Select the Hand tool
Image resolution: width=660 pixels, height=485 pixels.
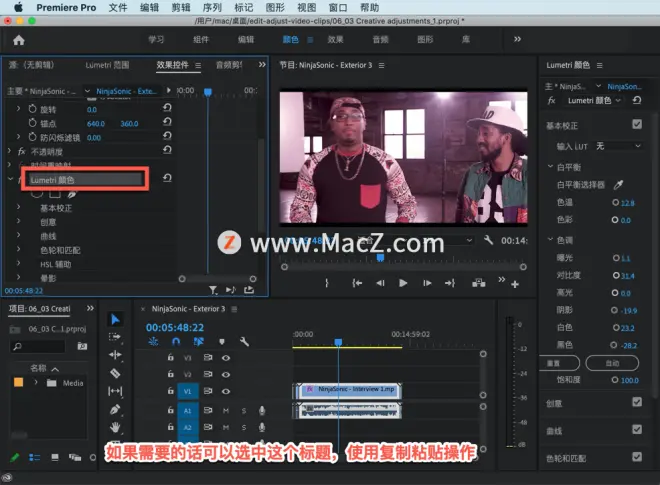115,428
